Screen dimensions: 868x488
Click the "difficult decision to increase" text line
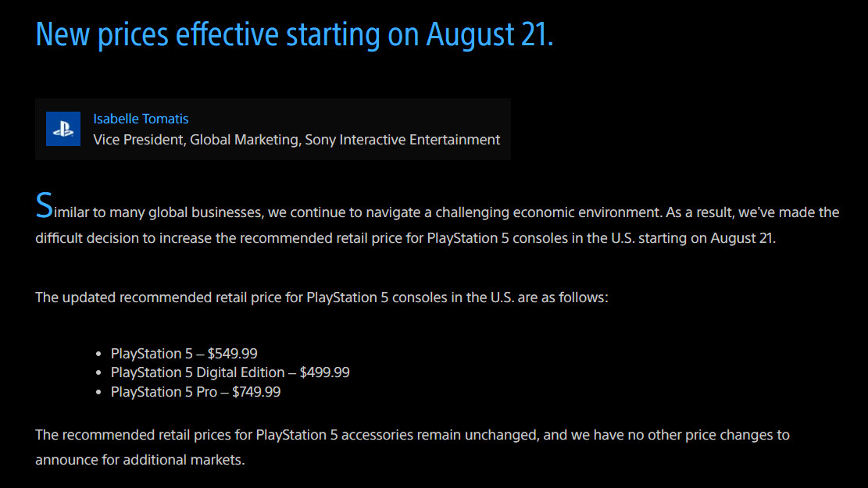click(x=405, y=238)
